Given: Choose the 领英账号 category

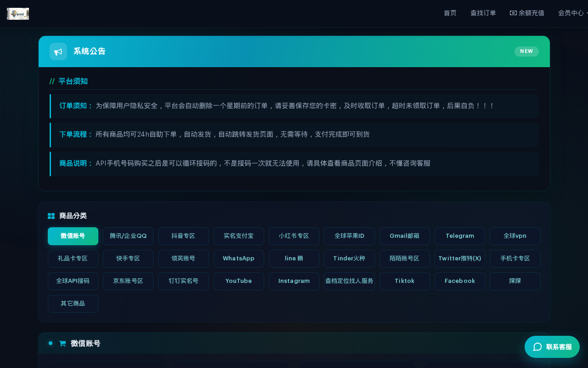Looking at the screenshot, I should (183, 259).
